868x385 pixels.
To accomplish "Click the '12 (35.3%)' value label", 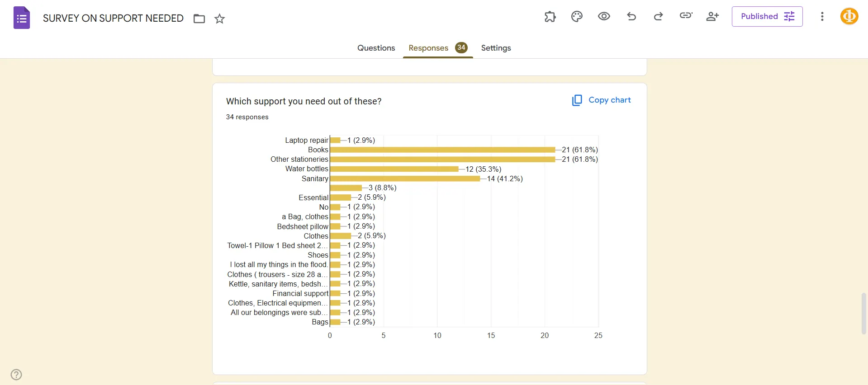I will click(484, 169).
